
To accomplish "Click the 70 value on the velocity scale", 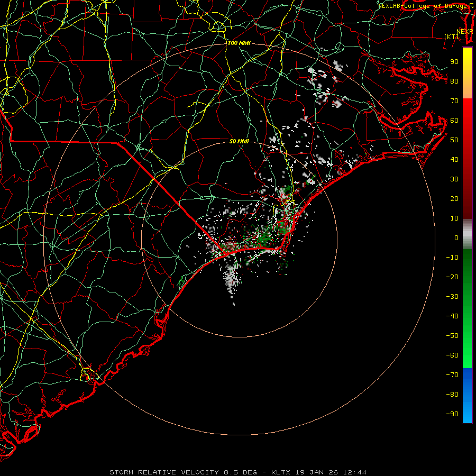I will [454, 101].
